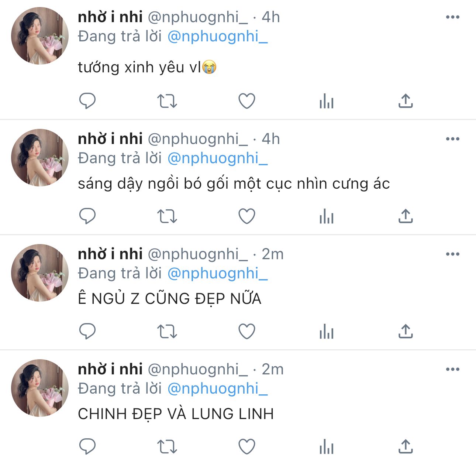Like the "Ê NGỦ Z CŨNG ĐẸP NỮA" tweet

pos(247,331)
